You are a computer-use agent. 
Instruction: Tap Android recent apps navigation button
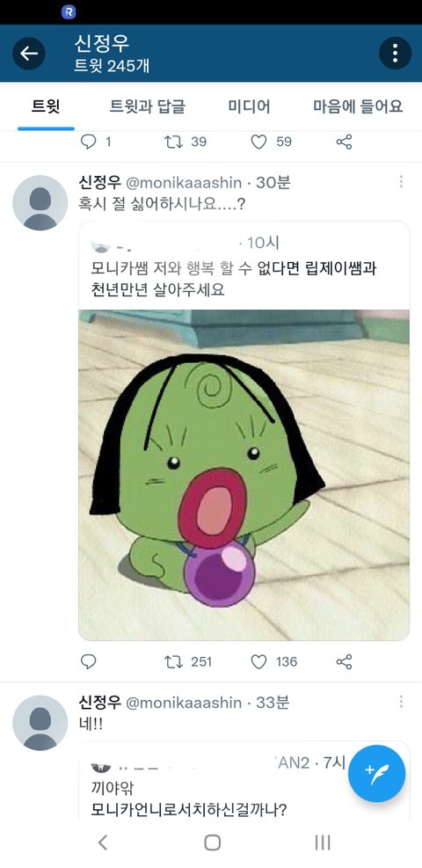coord(323,842)
